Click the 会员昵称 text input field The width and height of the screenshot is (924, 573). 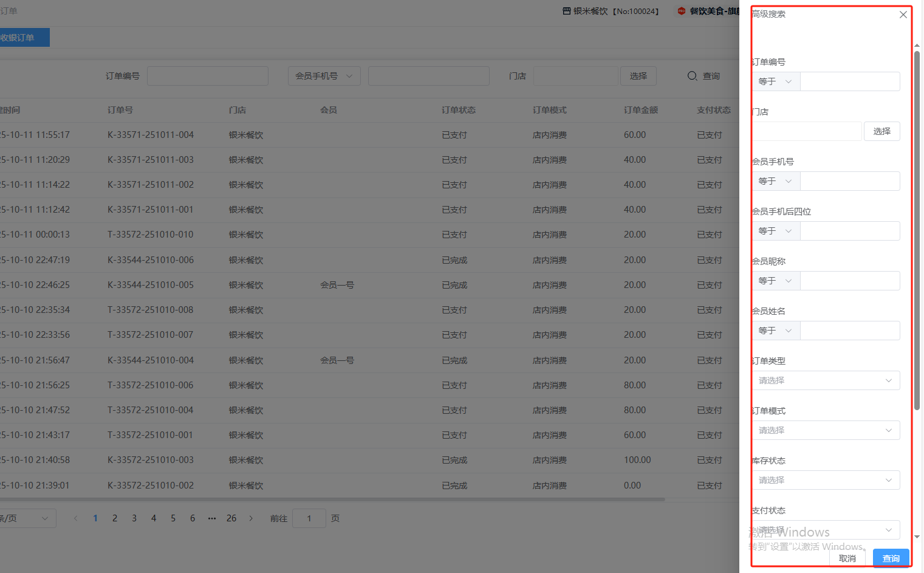tap(849, 281)
